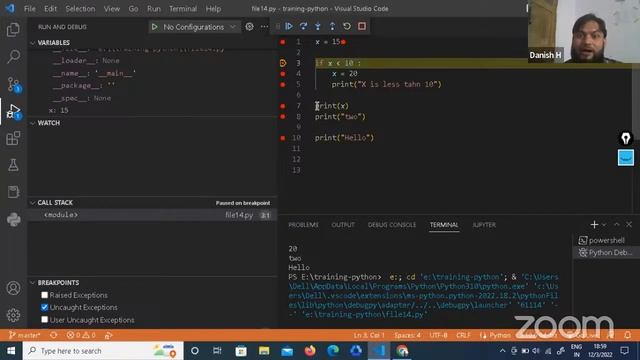Image resolution: width=640 pixels, height=360 pixels.
Task: Open the Search view in activity bar
Action: [x=13, y=56]
